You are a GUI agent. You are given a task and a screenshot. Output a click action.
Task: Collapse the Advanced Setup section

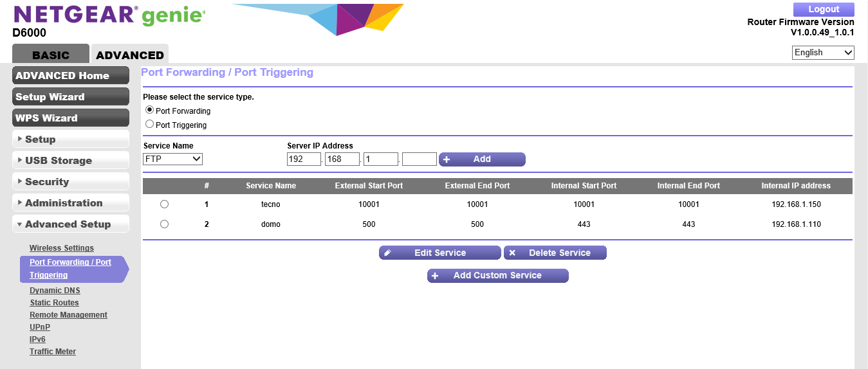tap(71, 224)
